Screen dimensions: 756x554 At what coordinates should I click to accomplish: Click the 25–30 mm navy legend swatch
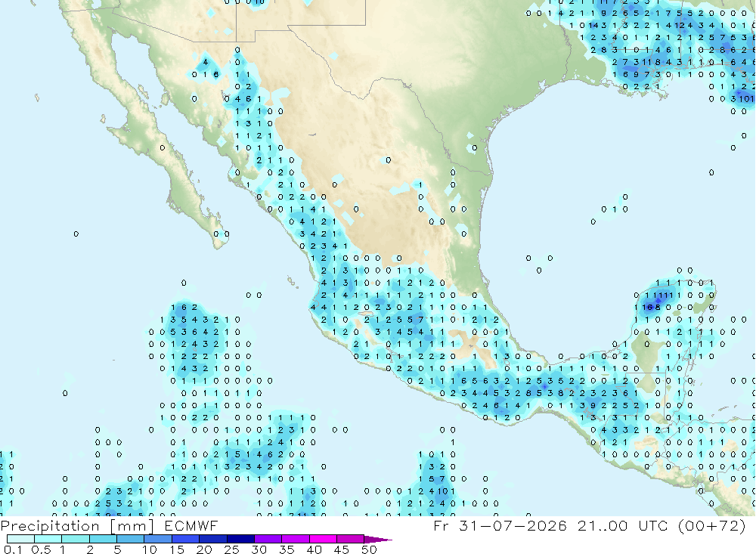(x=240, y=539)
